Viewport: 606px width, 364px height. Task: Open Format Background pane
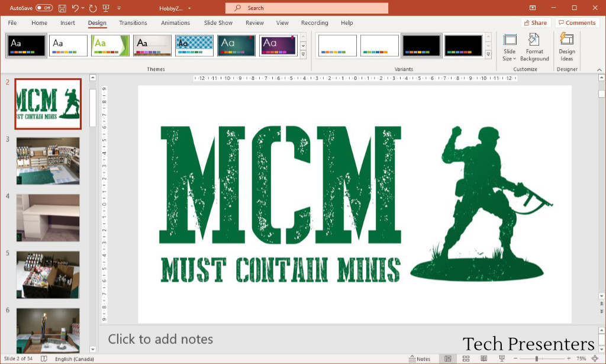click(534, 47)
